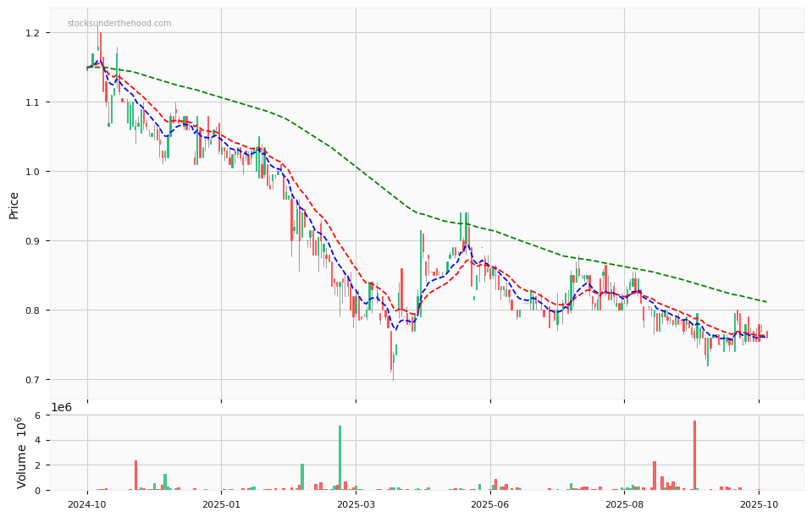This screenshot has height=517, width=812.
Task: Click the 2025-06 date label
Action: click(x=490, y=505)
